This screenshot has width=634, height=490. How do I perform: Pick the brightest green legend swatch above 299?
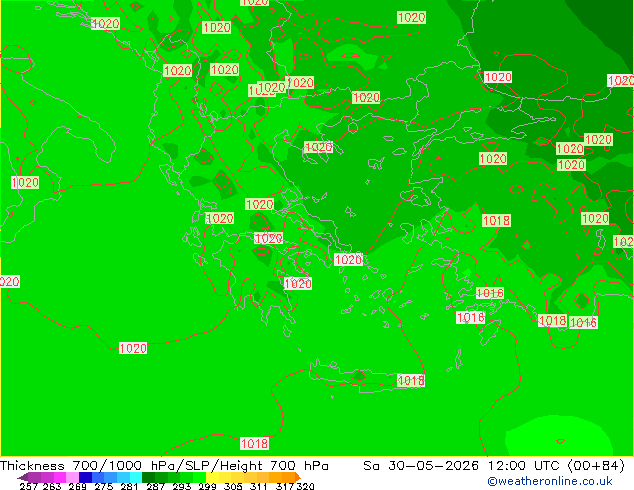(x=199, y=477)
